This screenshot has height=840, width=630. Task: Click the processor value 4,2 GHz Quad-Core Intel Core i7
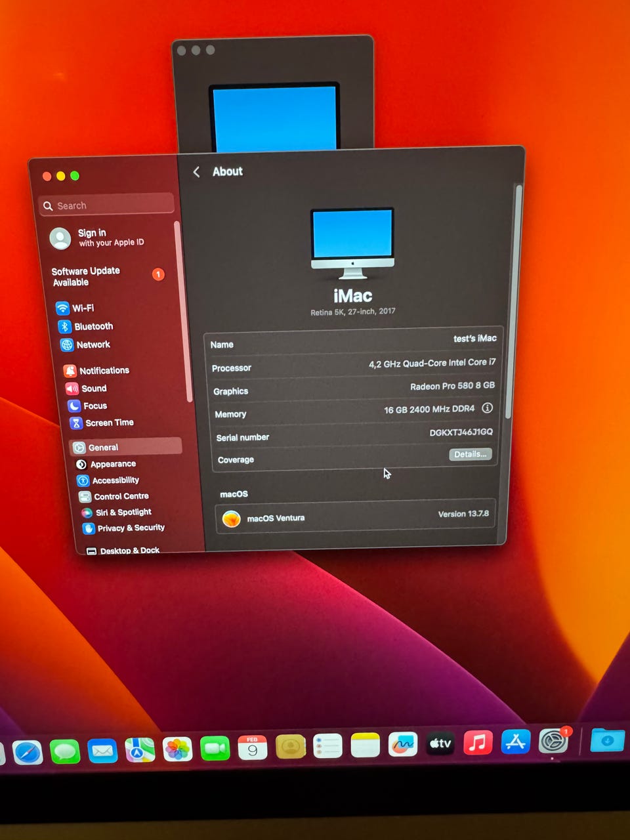tap(432, 363)
